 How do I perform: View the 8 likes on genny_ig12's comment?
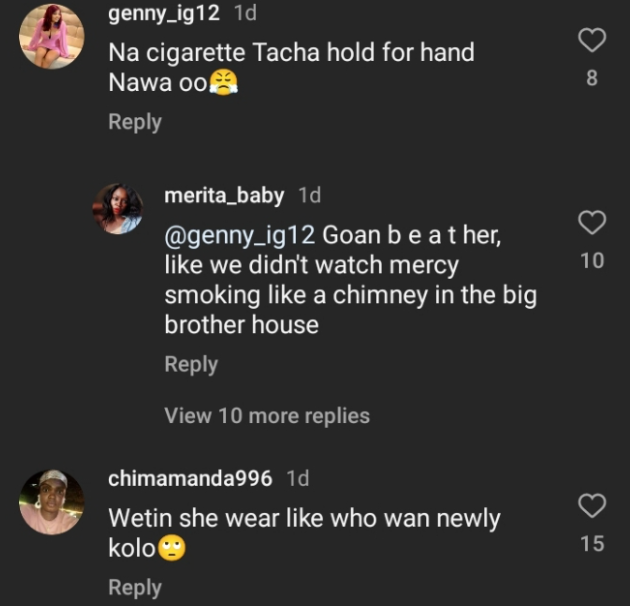pos(592,78)
